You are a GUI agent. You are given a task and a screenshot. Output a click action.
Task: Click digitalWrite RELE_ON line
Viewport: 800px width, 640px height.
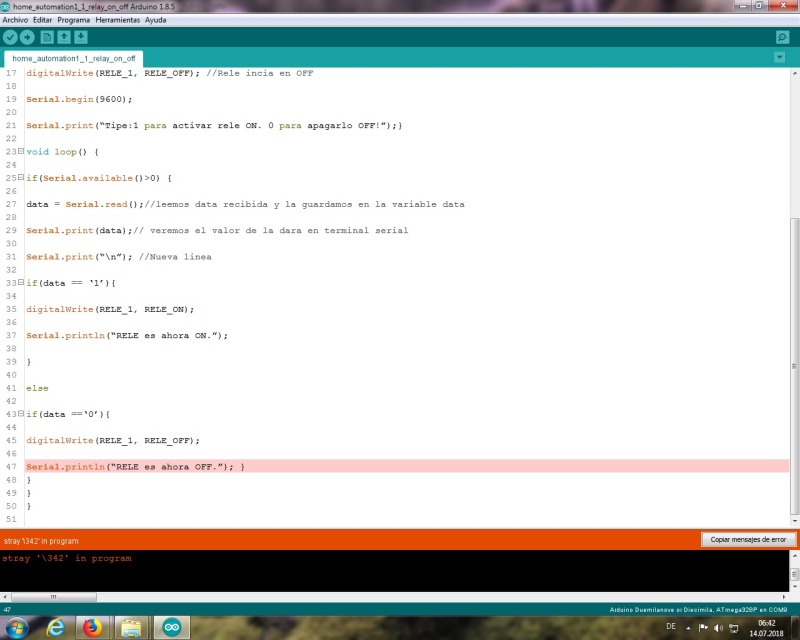coord(110,309)
